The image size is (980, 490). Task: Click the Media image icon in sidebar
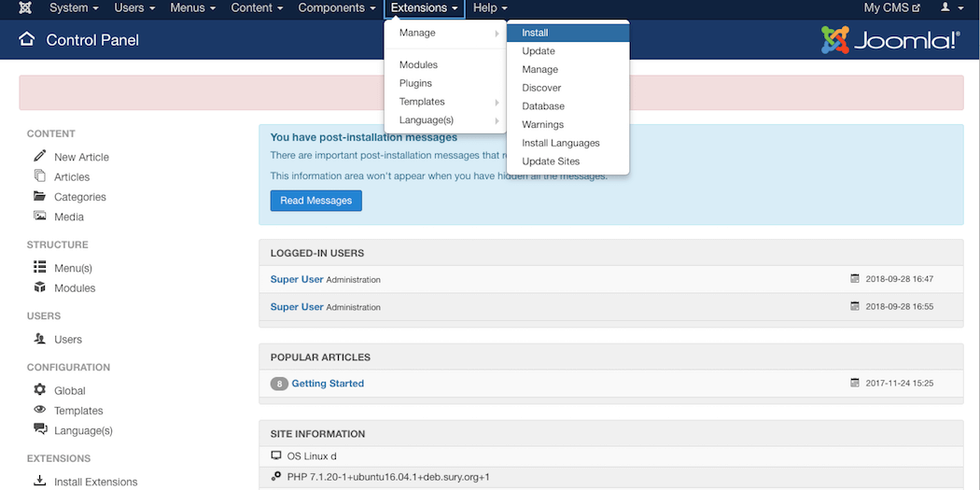[40, 217]
